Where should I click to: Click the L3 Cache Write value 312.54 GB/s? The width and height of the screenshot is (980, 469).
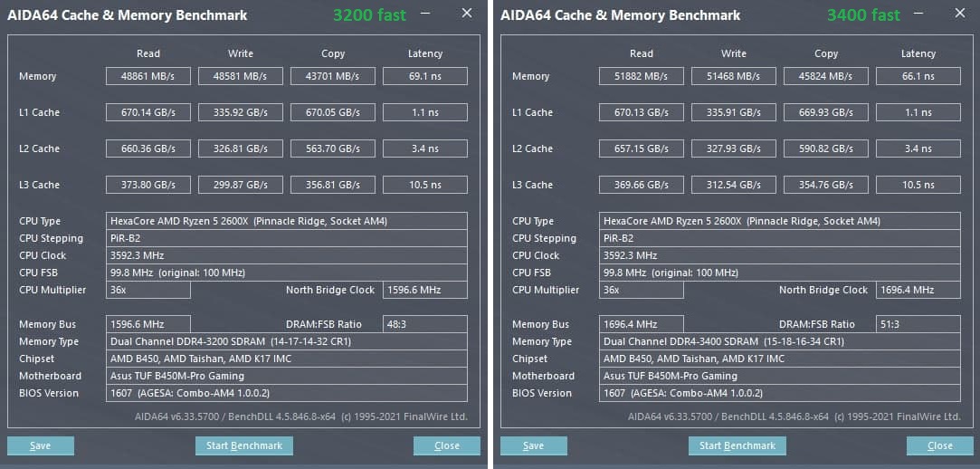tap(734, 185)
